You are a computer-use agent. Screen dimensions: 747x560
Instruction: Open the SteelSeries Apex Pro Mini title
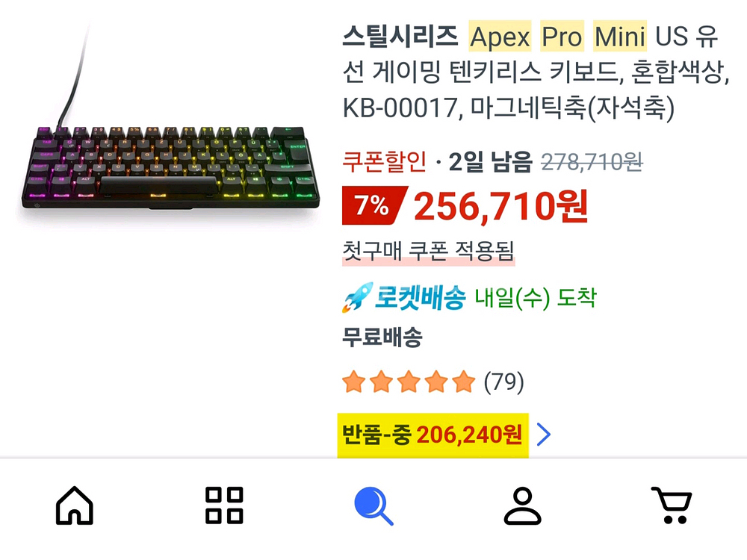[x=535, y=72]
